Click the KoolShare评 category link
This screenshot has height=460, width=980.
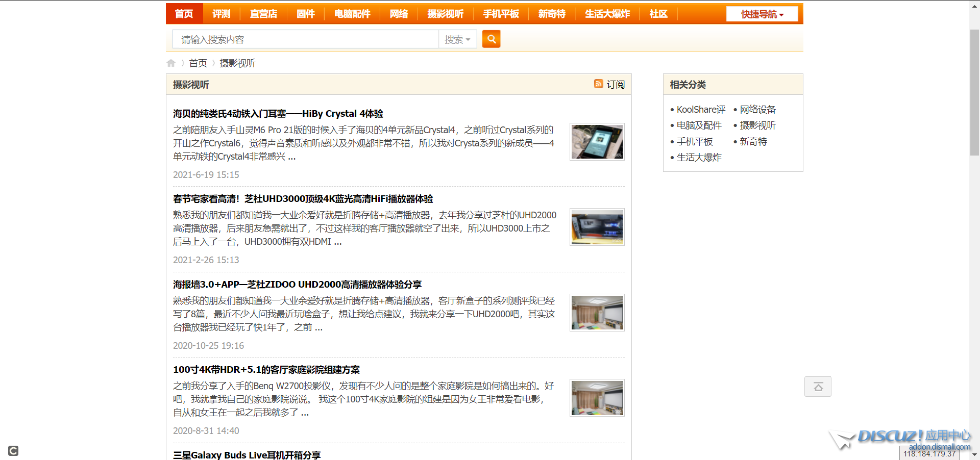tap(700, 110)
